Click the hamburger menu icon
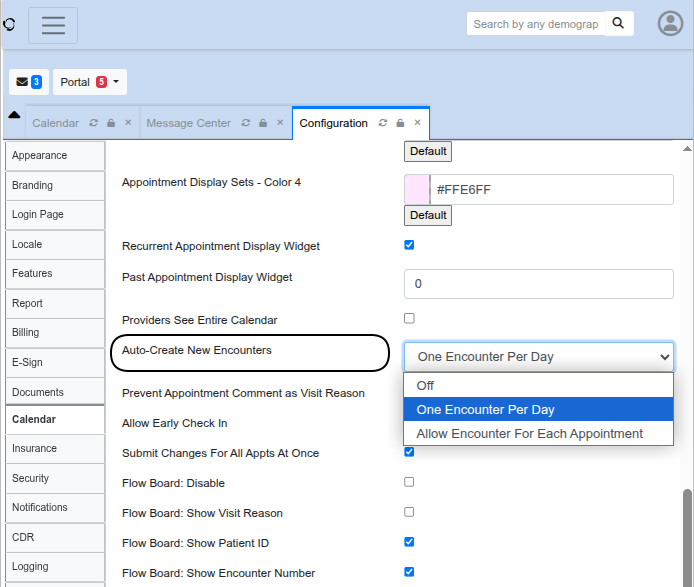 coord(53,25)
